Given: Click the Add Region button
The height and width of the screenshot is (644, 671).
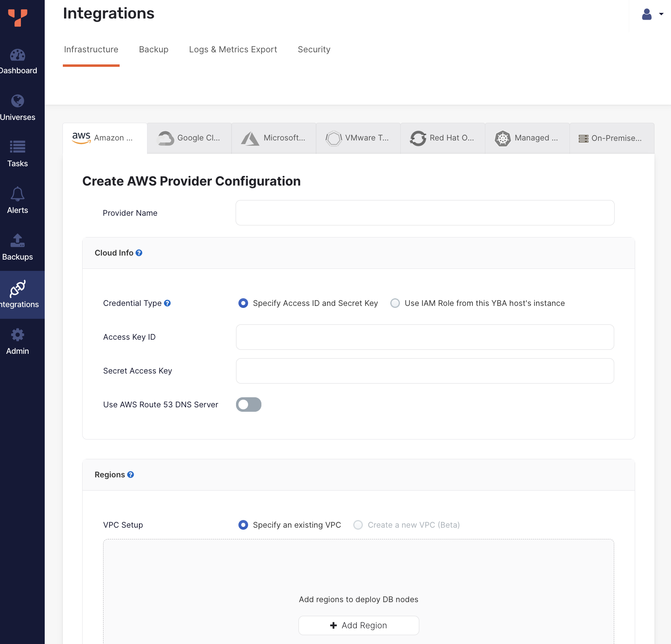Looking at the screenshot, I should pos(358,625).
